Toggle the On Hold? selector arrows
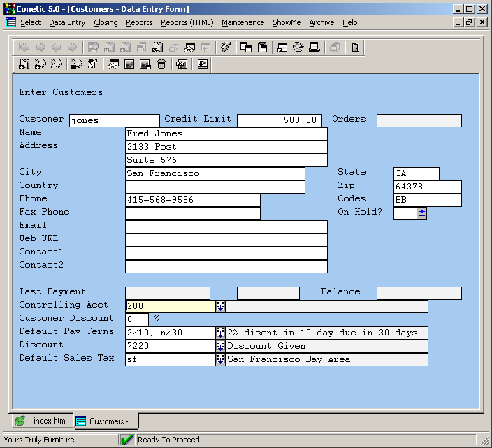This screenshot has height=448, width=492. coord(421,213)
